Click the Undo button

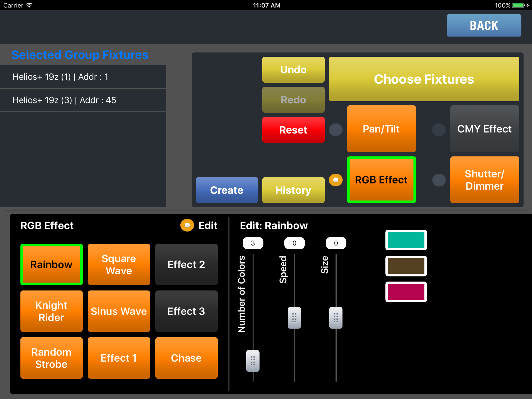pos(293,70)
